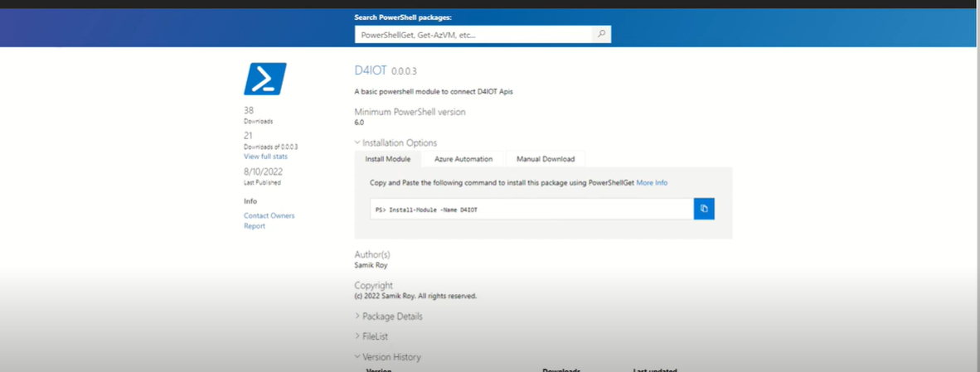Click the 8/10/2022 last published date
This screenshot has width=980, height=372.
[x=264, y=172]
